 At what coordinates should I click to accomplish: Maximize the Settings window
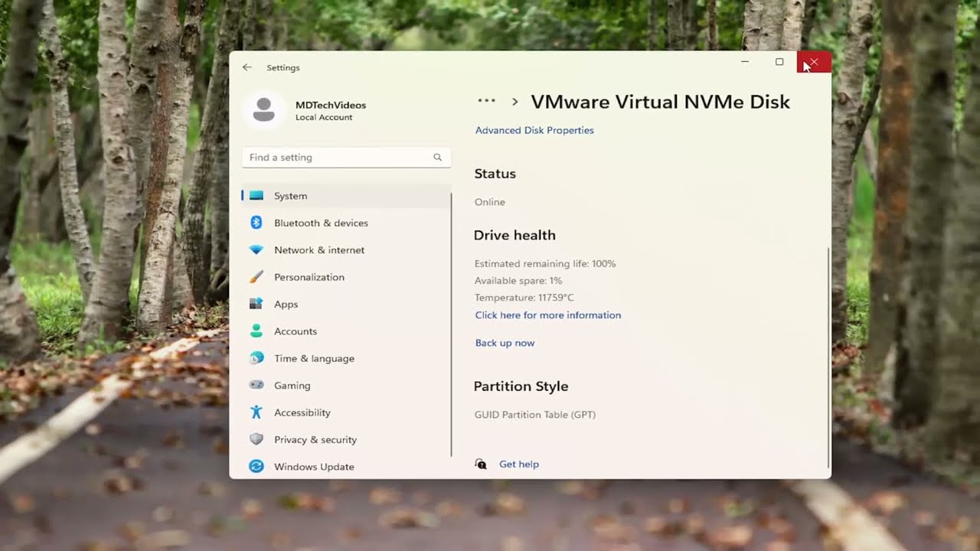(x=779, y=62)
